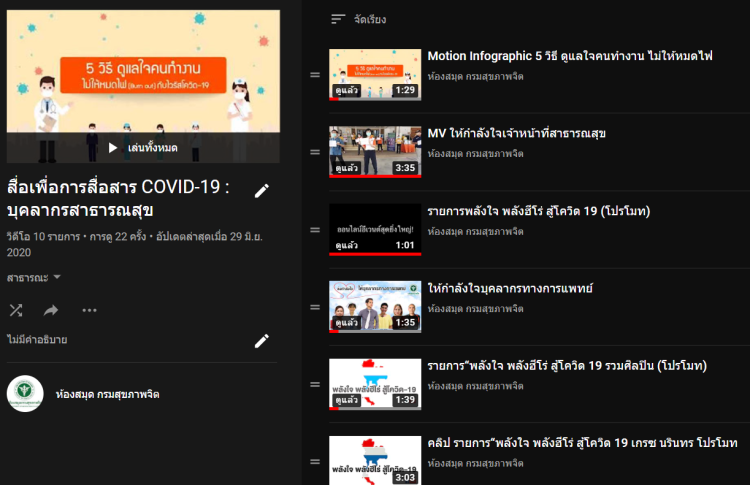Click the 1:01 duration video thumbnail

click(x=375, y=229)
